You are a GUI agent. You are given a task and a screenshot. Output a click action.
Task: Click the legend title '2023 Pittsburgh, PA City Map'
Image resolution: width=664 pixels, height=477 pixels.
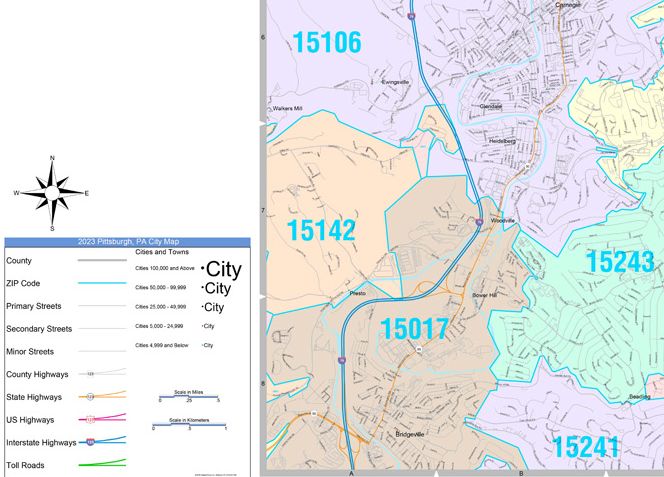point(126,242)
